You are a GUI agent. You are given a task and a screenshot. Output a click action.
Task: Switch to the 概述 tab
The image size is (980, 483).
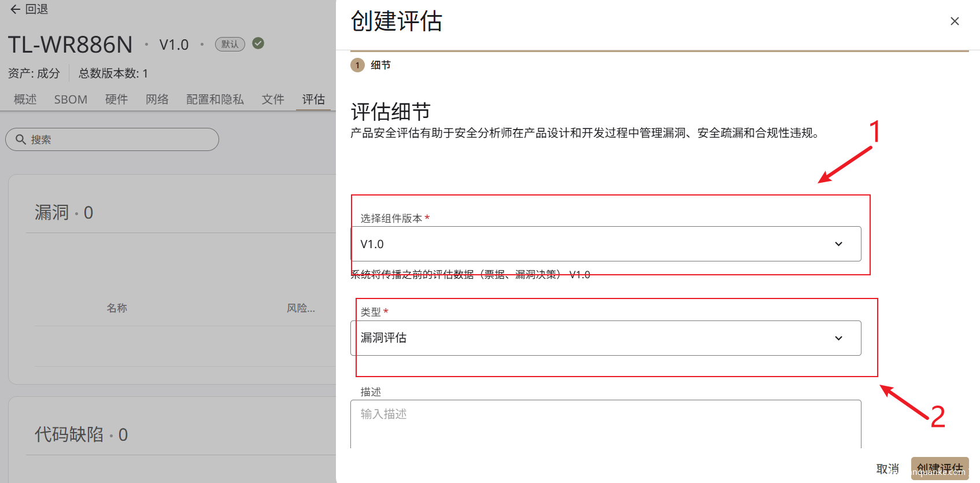tap(25, 99)
